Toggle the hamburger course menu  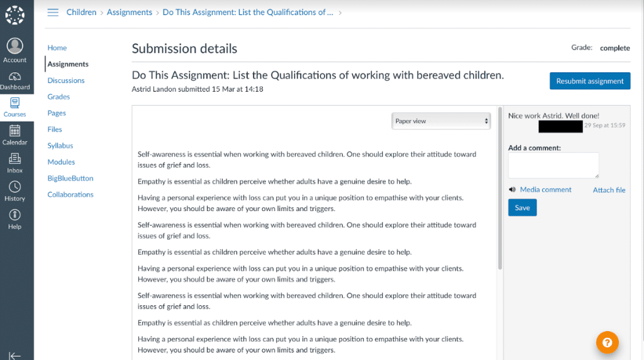click(x=53, y=13)
